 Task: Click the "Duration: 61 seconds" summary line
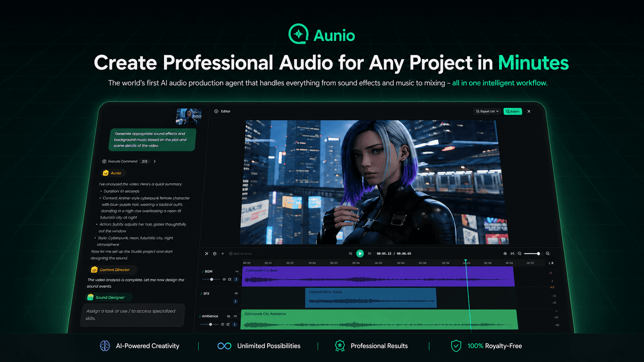[x=122, y=191]
